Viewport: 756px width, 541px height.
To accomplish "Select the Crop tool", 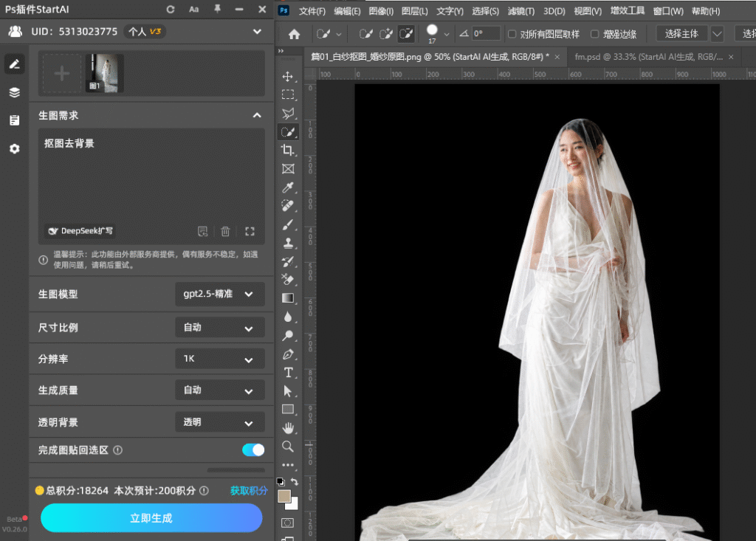I will coord(288,150).
